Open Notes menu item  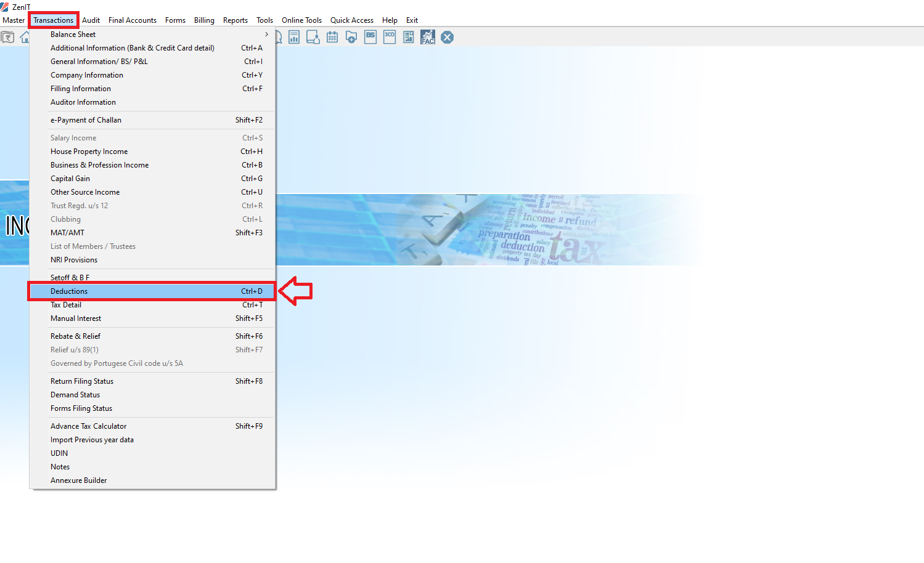pos(152,467)
